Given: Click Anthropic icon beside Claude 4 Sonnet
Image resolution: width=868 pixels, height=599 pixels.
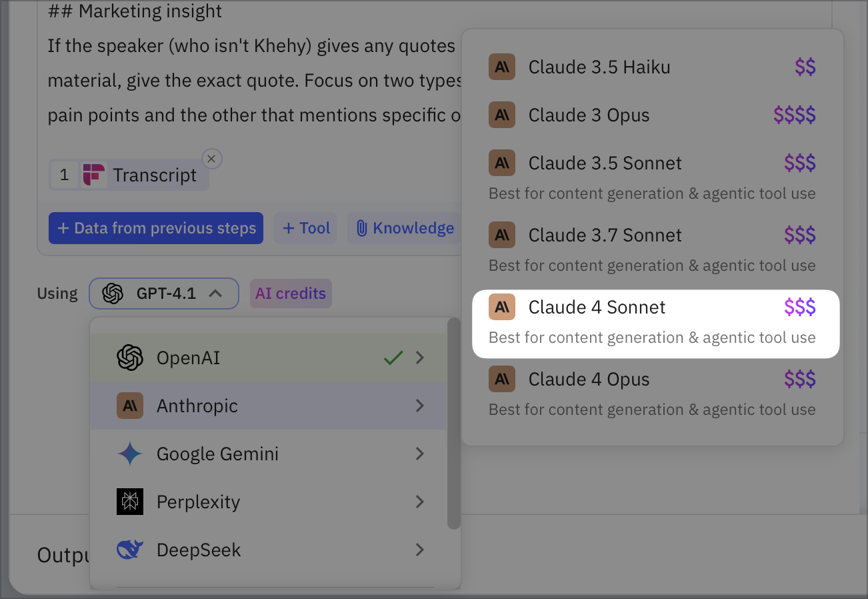Looking at the screenshot, I should point(502,307).
